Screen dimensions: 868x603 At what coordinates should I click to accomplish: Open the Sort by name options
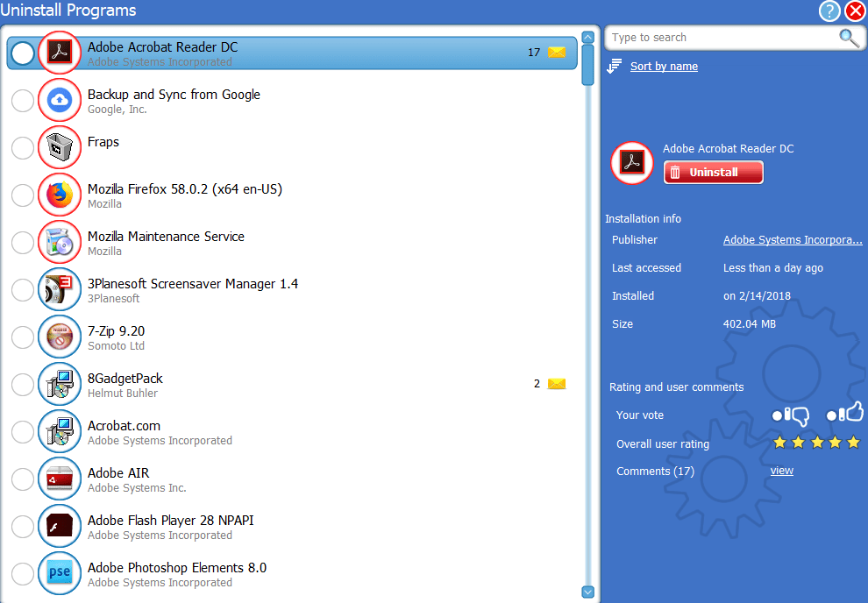coord(664,67)
